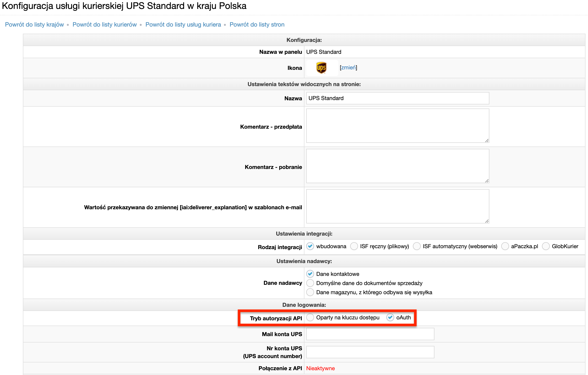This screenshot has width=588, height=375.
Task: Click the Dane logowania: section header
Action: pyautogui.click(x=304, y=305)
